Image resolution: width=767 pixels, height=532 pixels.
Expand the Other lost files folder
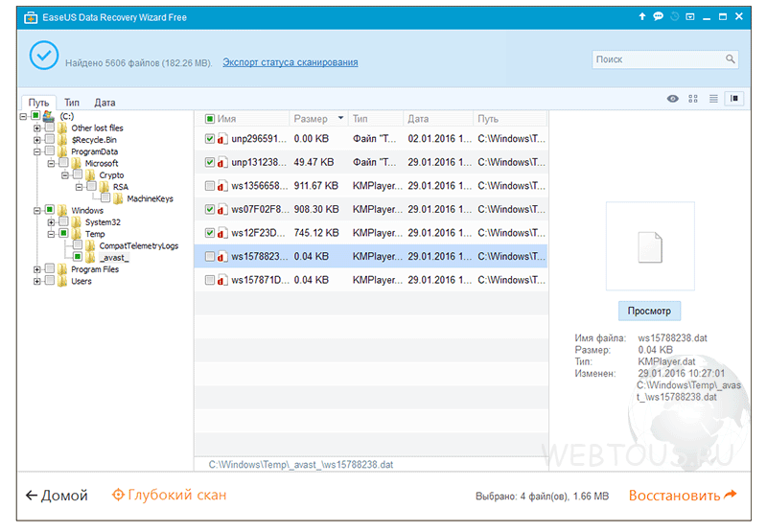pyautogui.click(x=36, y=127)
